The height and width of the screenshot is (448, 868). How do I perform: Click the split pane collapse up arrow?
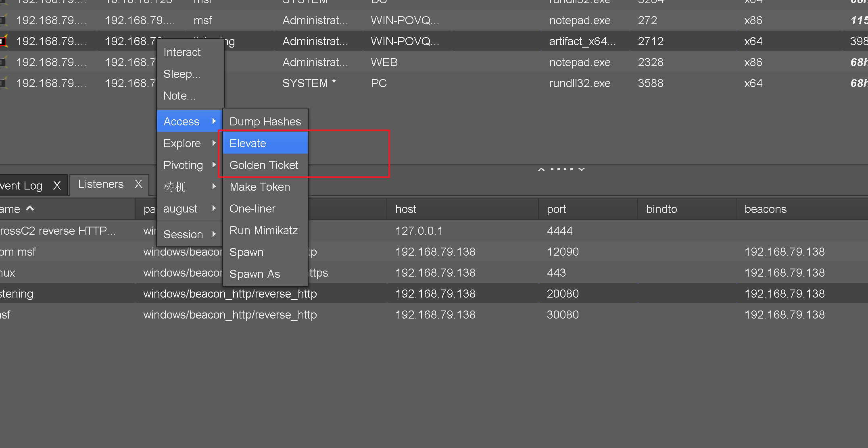click(x=541, y=169)
